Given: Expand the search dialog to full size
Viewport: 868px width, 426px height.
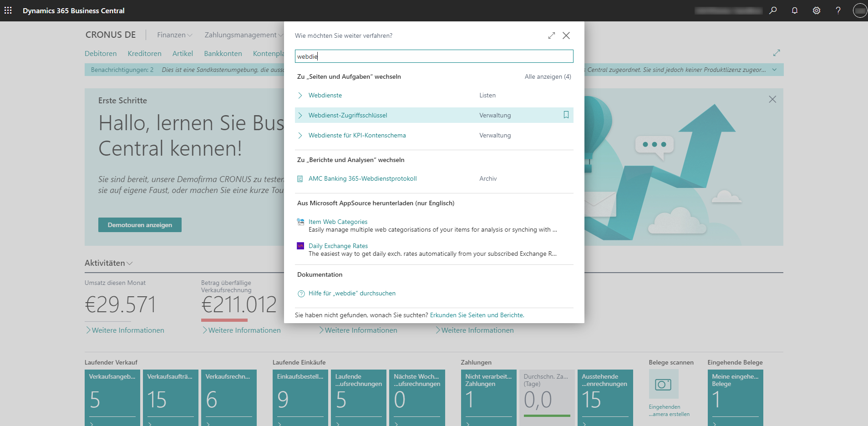Looking at the screenshot, I should point(552,35).
